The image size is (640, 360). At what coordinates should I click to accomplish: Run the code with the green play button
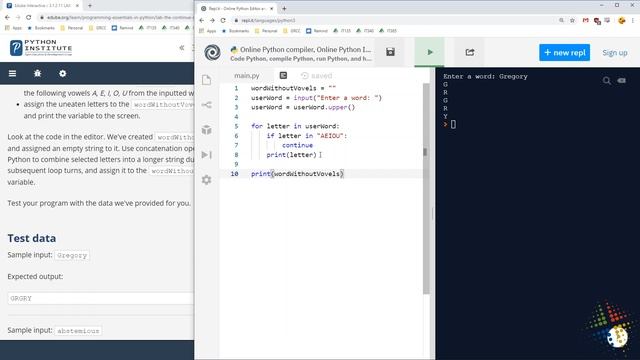(429, 52)
